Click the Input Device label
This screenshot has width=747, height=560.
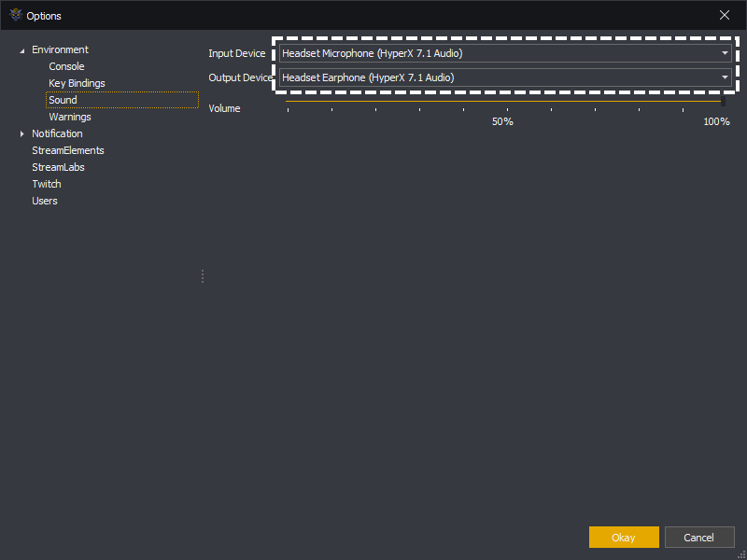[237, 53]
